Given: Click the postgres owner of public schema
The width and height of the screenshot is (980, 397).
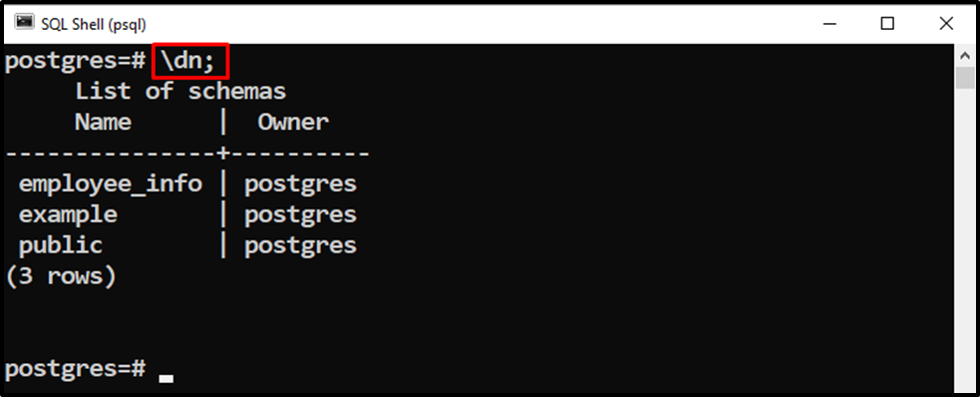Looking at the screenshot, I should pos(301,245).
